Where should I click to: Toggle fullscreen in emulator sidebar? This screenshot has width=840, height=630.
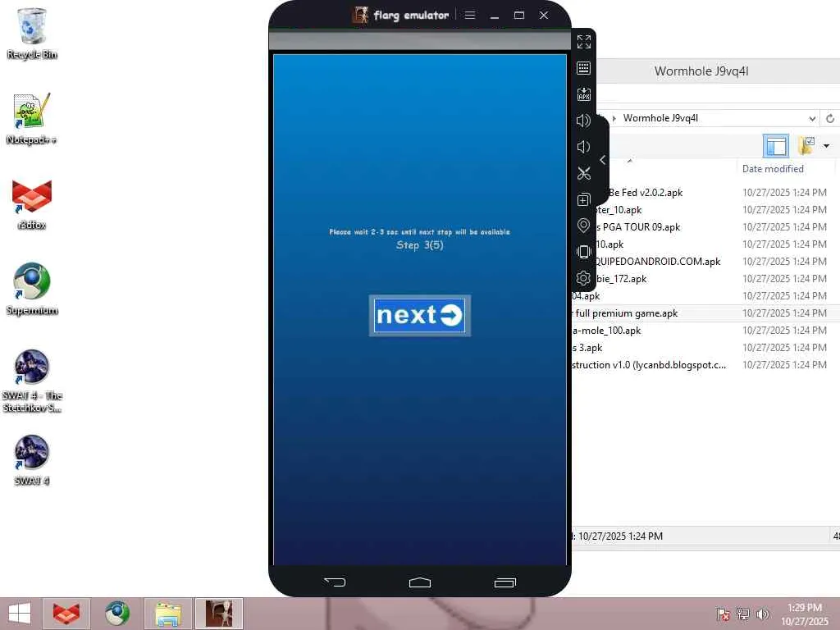pyautogui.click(x=583, y=42)
